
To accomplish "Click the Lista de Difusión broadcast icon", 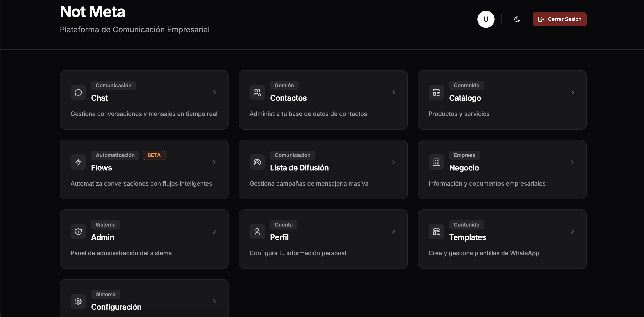I will (257, 162).
